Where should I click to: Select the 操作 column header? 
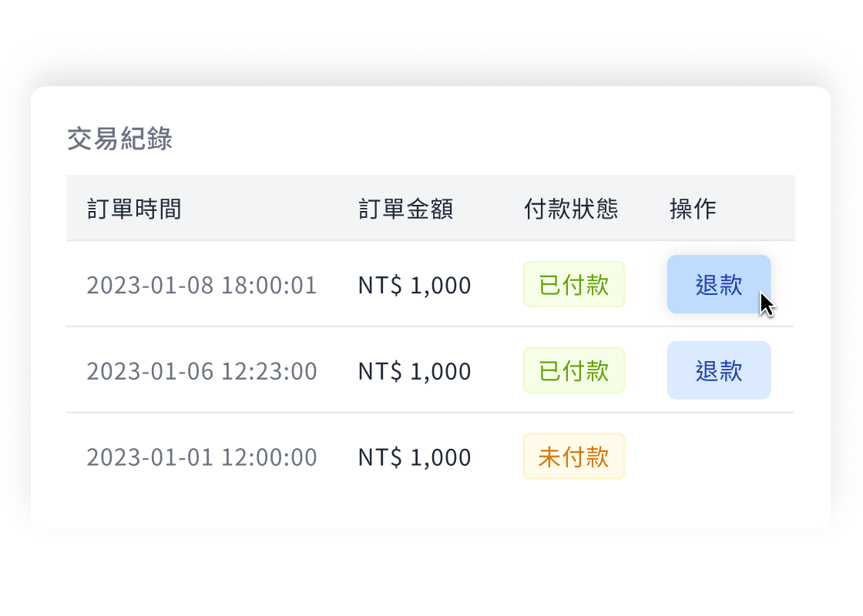pyautogui.click(x=693, y=209)
